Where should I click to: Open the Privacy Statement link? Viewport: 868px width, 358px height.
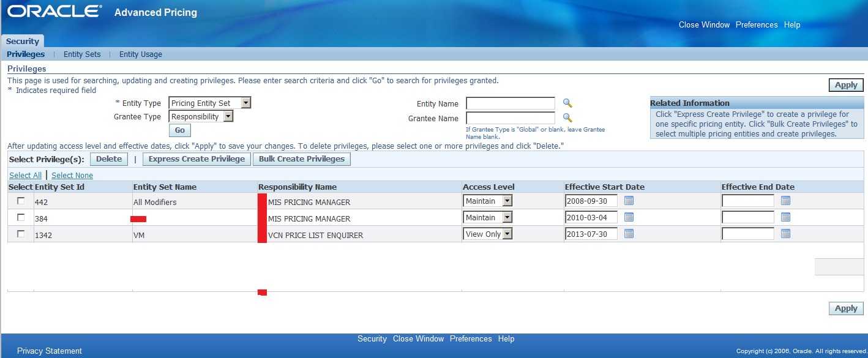click(50, 351)
